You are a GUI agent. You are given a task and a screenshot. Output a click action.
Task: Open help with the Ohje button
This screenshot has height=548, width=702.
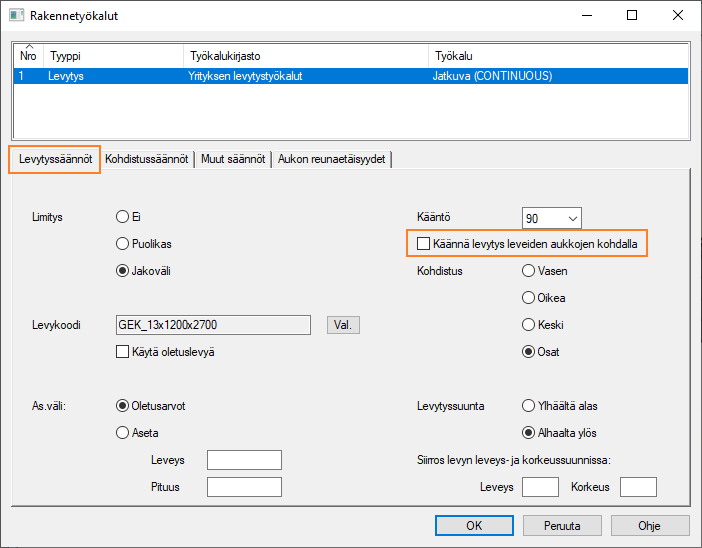point(650,525)
